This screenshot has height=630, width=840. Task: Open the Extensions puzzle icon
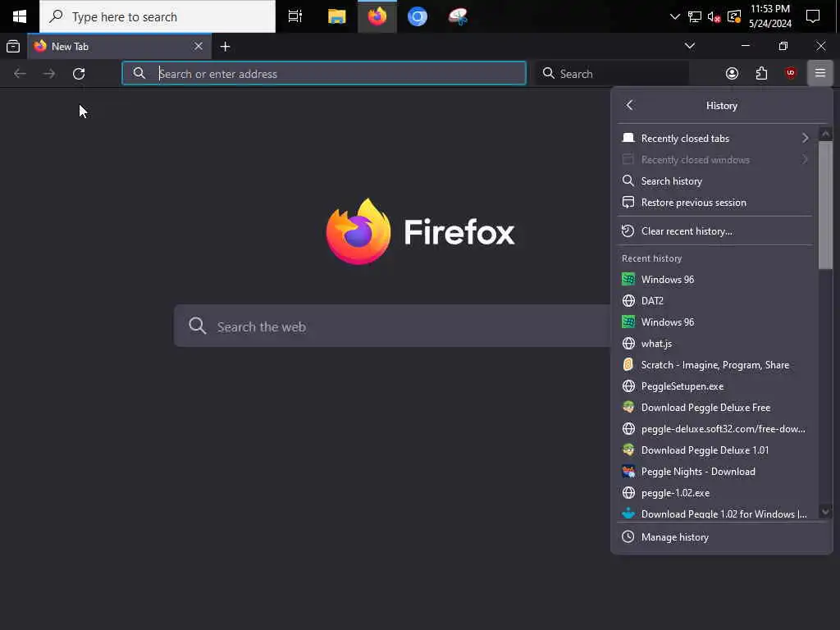761,73
